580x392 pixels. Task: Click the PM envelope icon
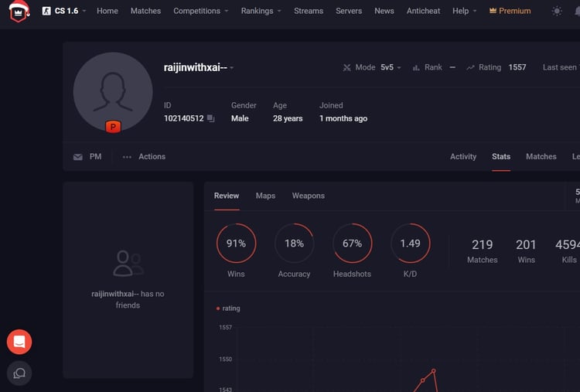77,157
